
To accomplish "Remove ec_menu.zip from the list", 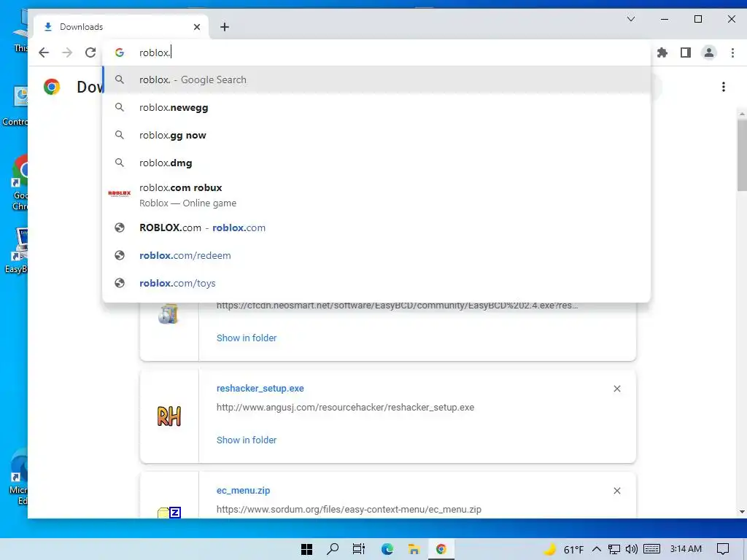I will [x=617, y=491].
